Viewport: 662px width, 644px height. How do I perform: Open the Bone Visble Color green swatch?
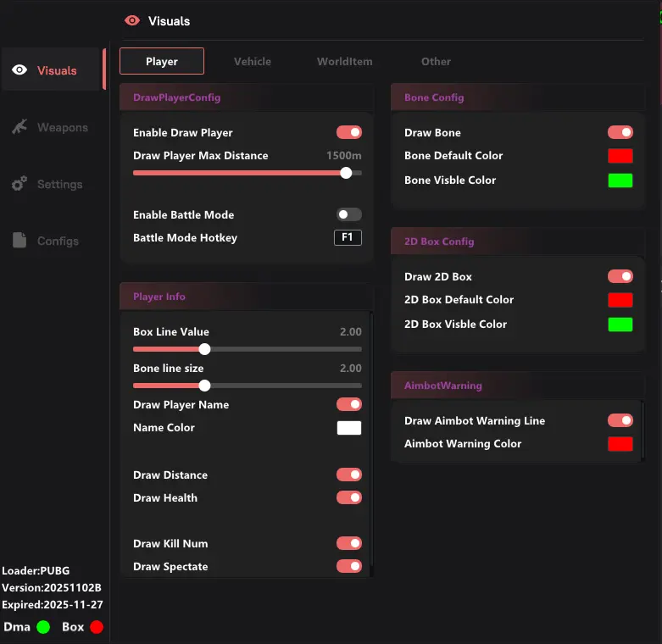click(x=620, y=180)
